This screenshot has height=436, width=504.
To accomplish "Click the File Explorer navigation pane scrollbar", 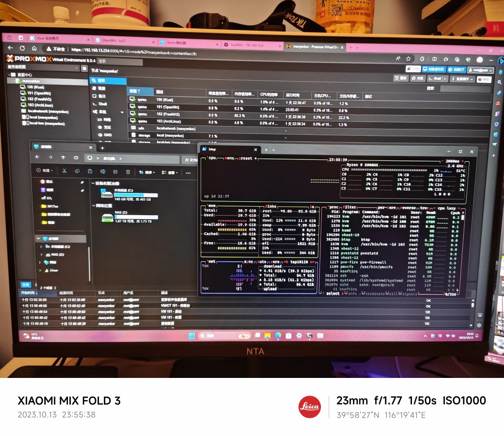I will click(89, 264).
